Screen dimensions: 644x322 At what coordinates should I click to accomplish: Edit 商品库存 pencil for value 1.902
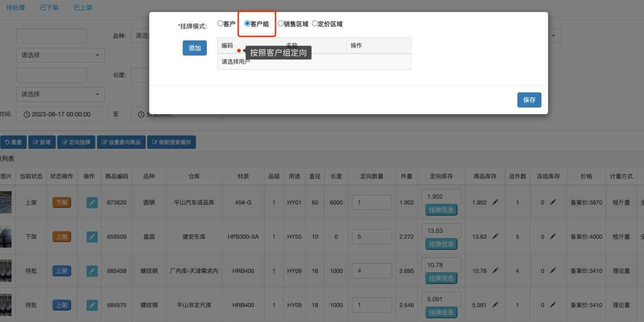pos(495,202)
